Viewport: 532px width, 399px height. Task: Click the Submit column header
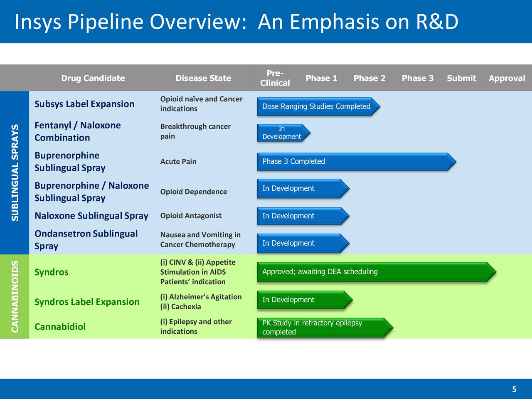coord(461,78)
